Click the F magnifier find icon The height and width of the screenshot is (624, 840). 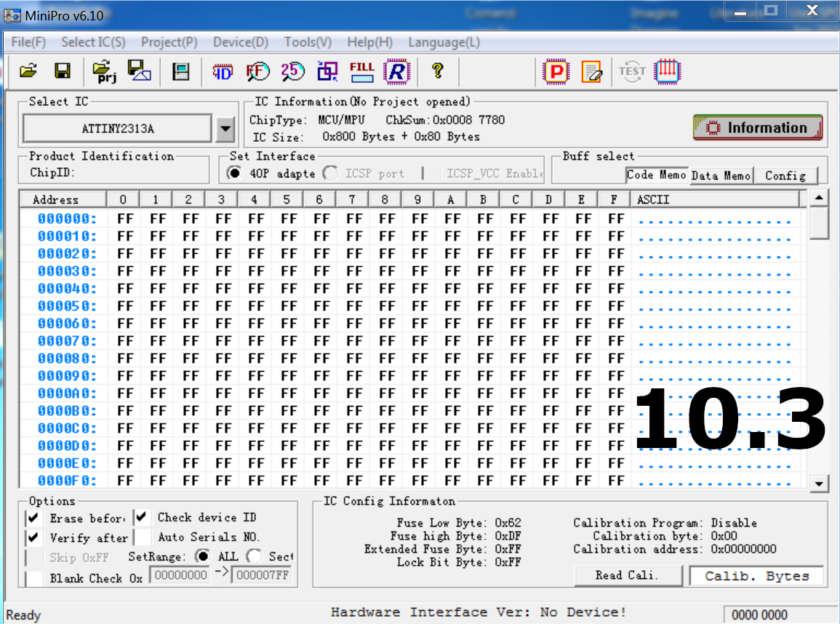click(x=257, y=71)
